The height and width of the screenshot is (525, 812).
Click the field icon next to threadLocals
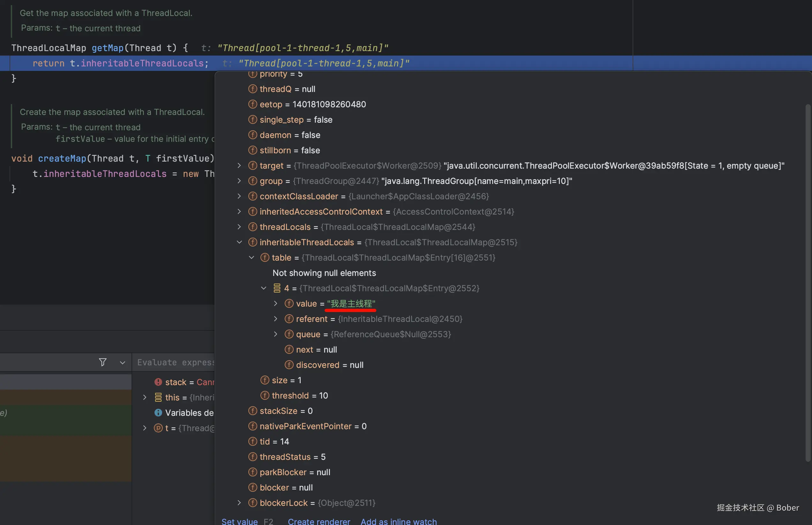[252, 227]
